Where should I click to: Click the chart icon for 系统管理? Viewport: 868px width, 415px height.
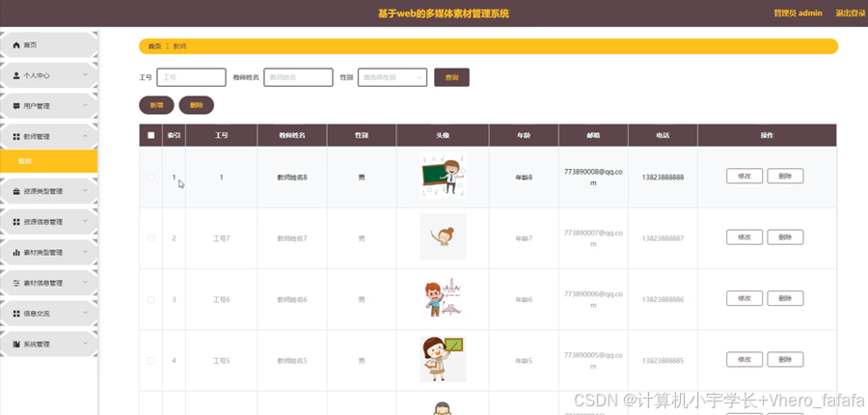(x=16, y=345)
